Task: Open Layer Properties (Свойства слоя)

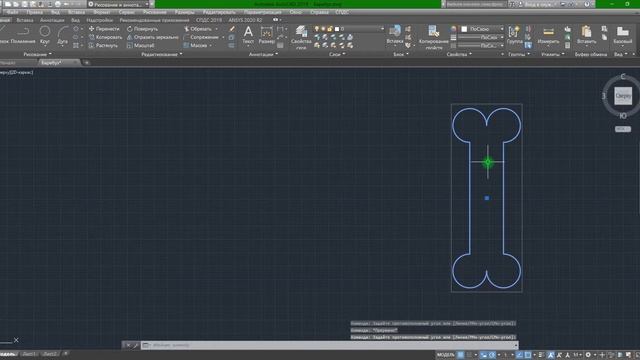Action: 301,38
